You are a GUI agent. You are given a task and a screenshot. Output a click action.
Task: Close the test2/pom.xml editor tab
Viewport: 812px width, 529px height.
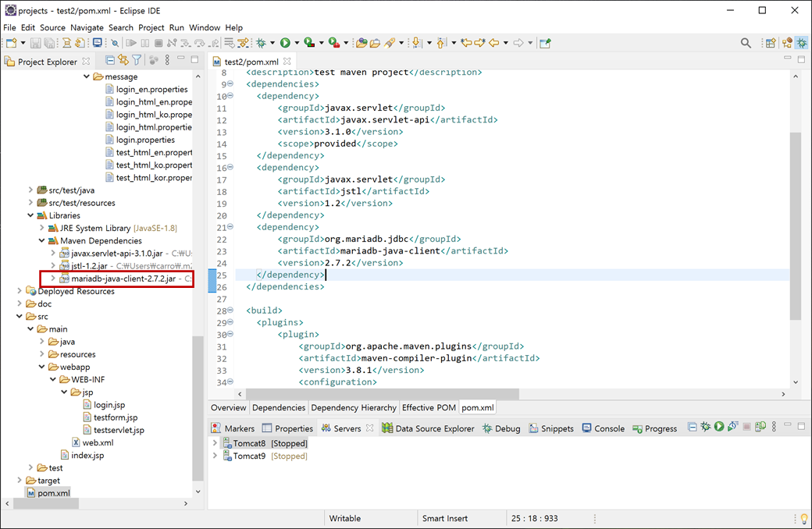[287, 61]
